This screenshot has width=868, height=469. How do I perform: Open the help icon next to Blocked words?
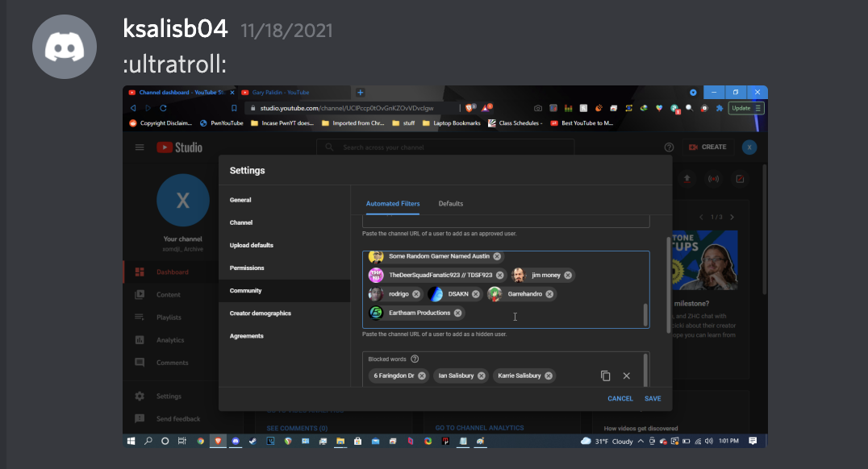415,359
